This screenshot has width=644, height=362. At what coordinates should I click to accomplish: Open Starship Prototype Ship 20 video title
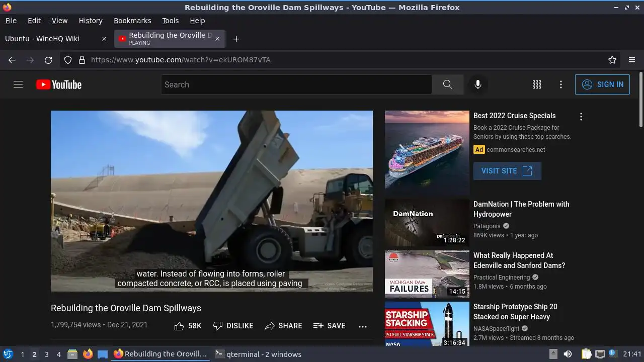515,312
